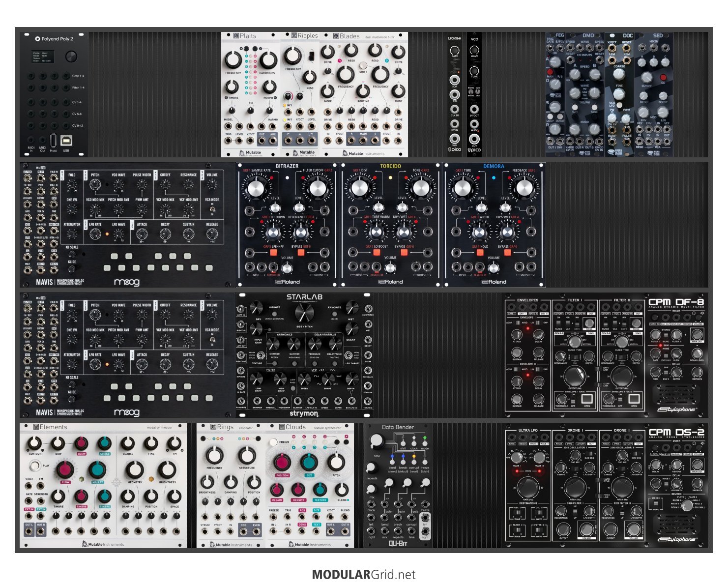Click the pico logo on LFO/S&H module
This screenshot has height=585, width=728.
(455, 149)
